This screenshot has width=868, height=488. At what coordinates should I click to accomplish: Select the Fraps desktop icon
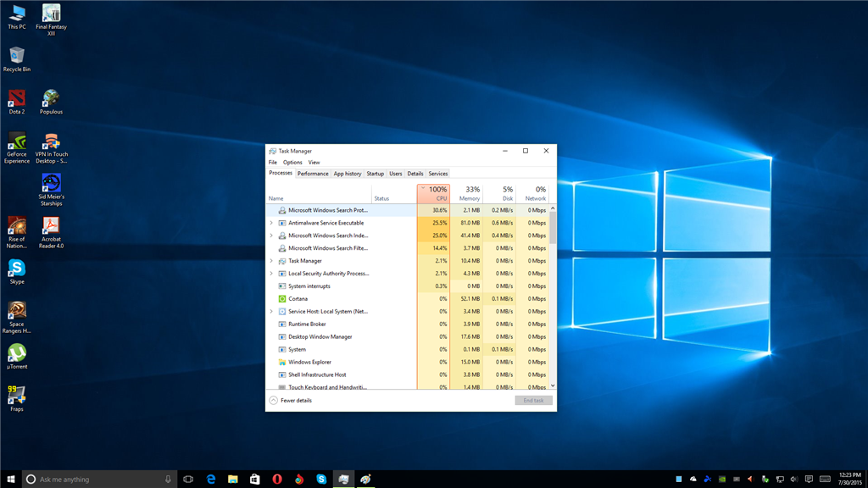coord(17,396)
